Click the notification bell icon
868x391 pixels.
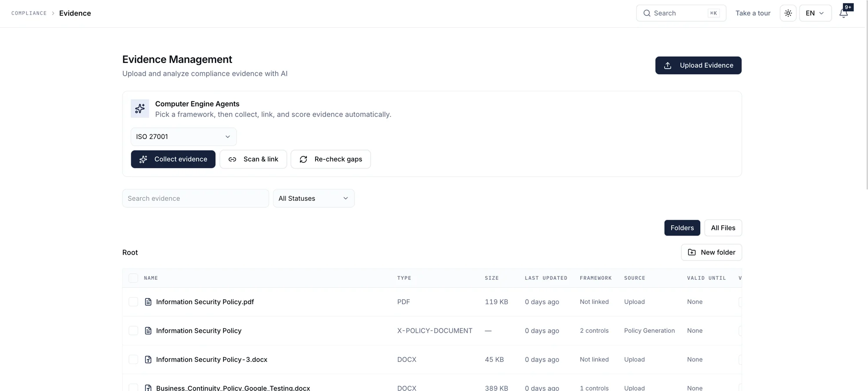click(843, 13)
